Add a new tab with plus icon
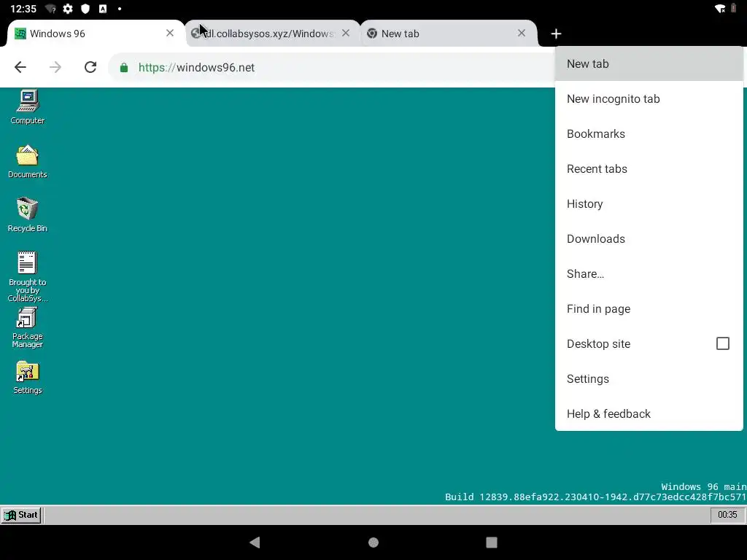 (556, 34)
